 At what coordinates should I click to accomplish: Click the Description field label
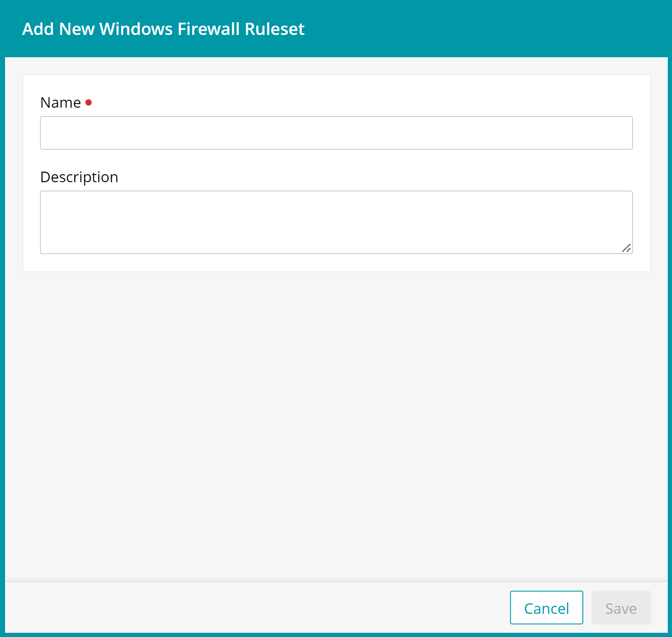[79, 177]
